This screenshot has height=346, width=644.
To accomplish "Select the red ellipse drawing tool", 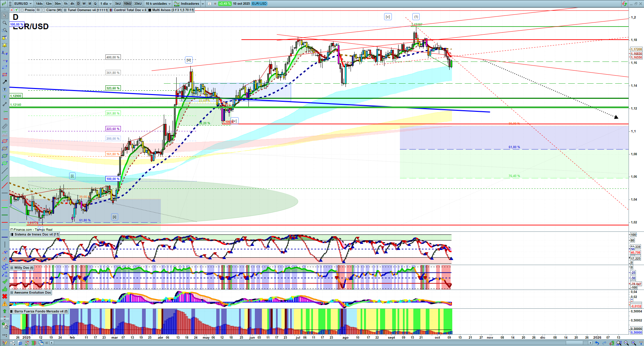I will coord(5,141).
